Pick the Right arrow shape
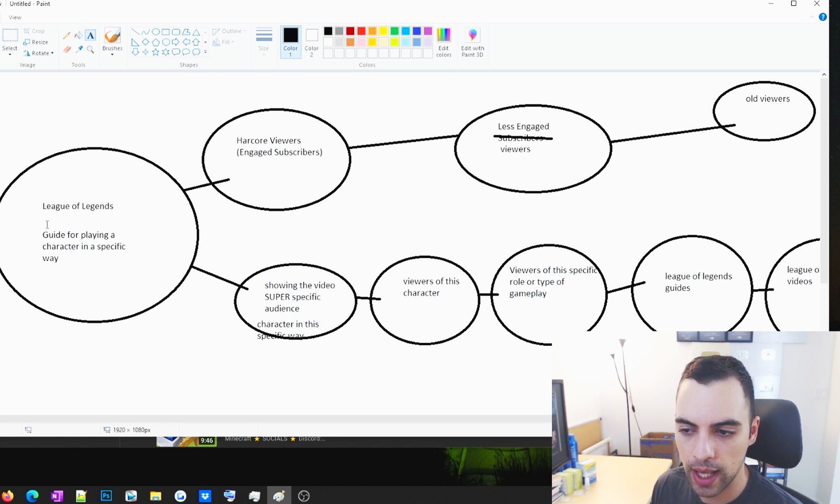840x504 pixels. 176,42
